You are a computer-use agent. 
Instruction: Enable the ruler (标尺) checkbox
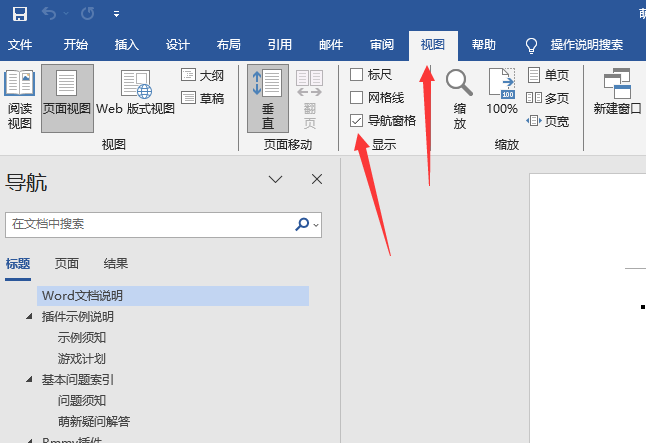coord(357,75)
